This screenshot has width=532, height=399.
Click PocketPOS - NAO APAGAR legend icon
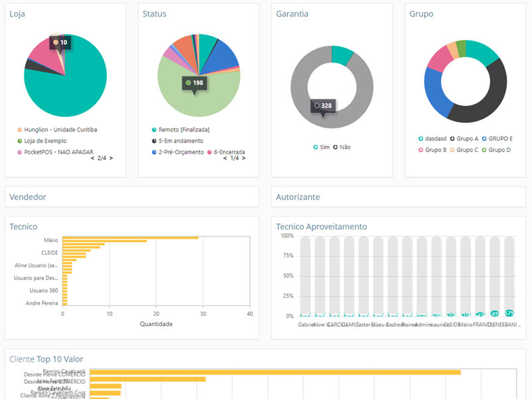coord(19,152)
